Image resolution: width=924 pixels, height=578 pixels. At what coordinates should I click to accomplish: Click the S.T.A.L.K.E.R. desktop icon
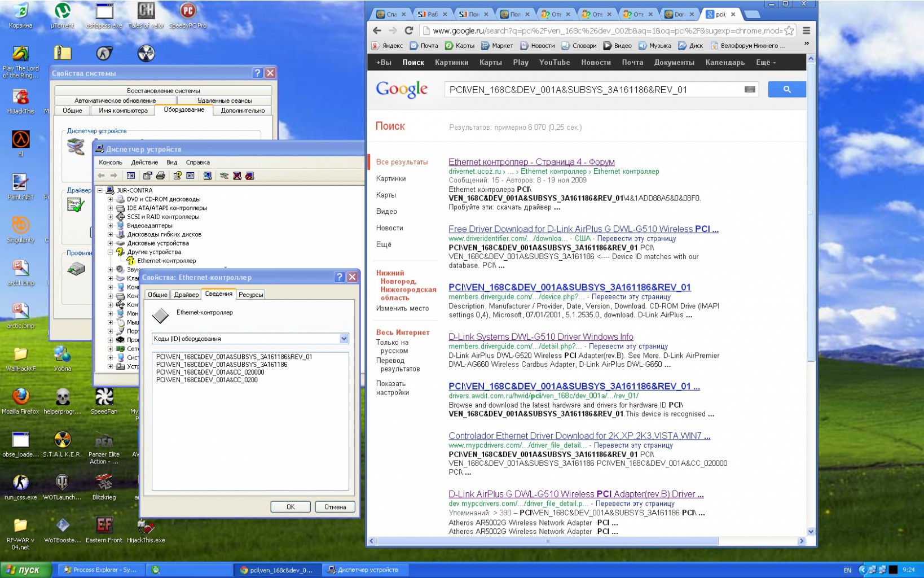62,444
